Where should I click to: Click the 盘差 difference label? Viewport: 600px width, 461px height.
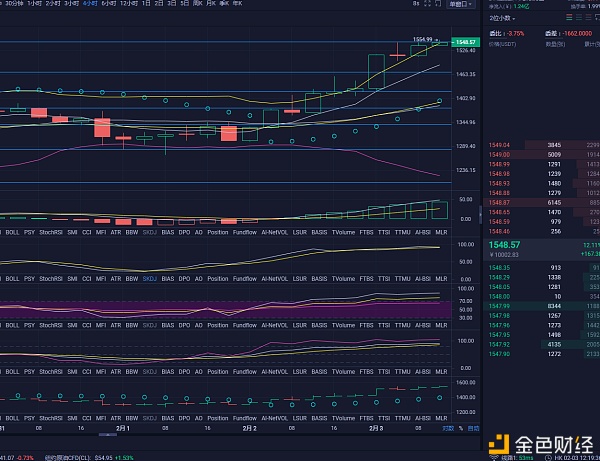551,34
